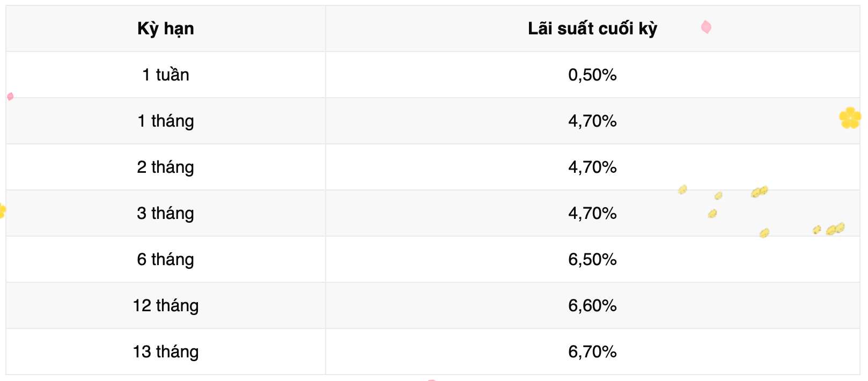
Task: Choose the "13 tháng" term cell
Action: tap(165, 351)
